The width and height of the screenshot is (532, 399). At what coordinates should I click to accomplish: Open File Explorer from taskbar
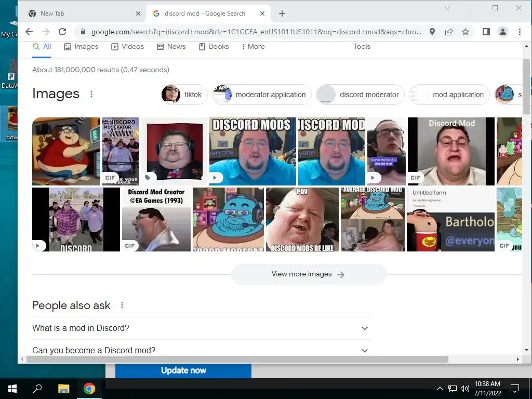pos(63,389)
